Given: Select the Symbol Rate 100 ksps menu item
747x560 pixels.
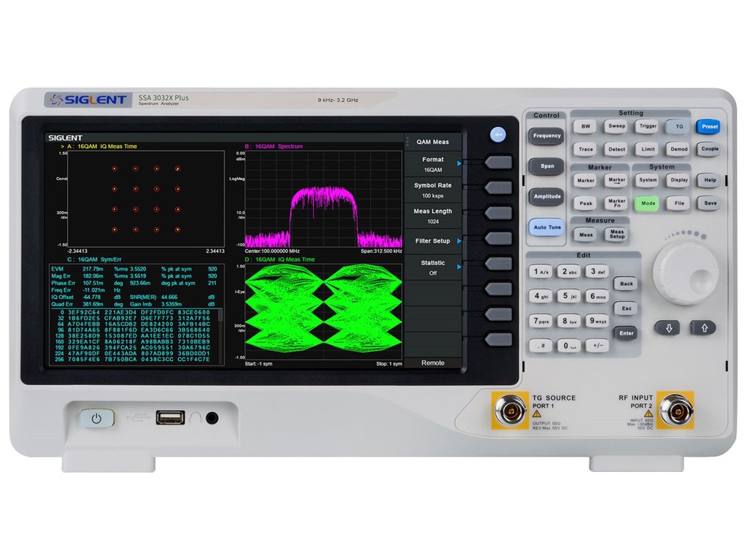Looking at the screenshot, I should tap(433, 190).
